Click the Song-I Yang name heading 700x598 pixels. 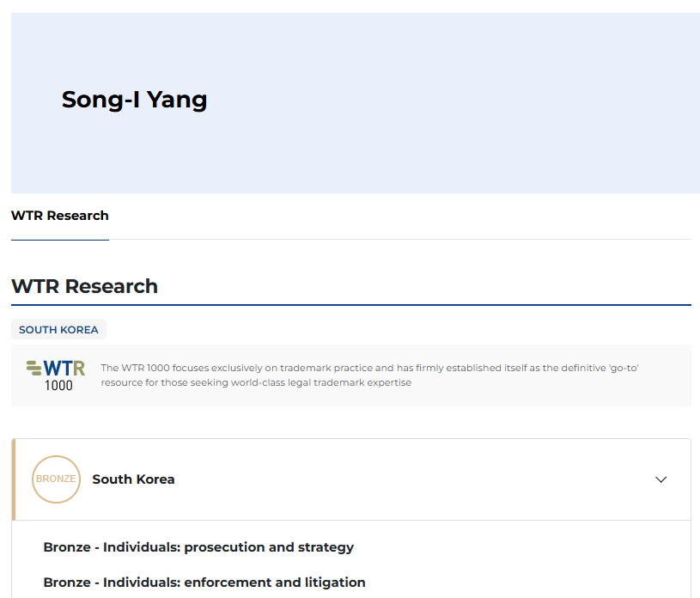click(134, 100)
